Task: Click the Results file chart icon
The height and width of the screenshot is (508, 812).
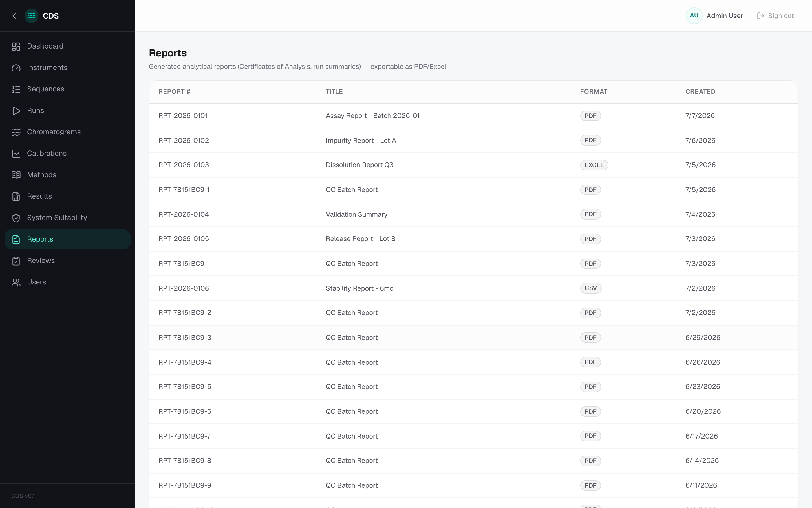Action: pos(16,196)
